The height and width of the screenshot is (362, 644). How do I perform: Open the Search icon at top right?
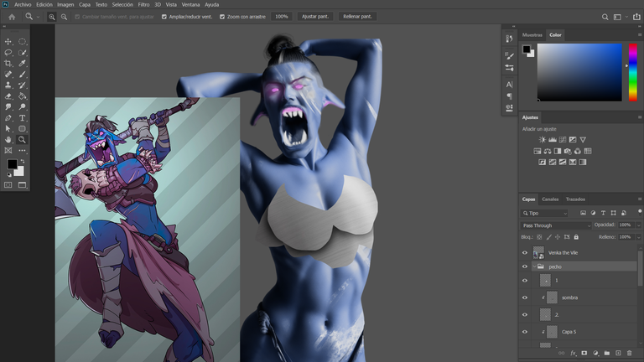(x=605, y=17)
